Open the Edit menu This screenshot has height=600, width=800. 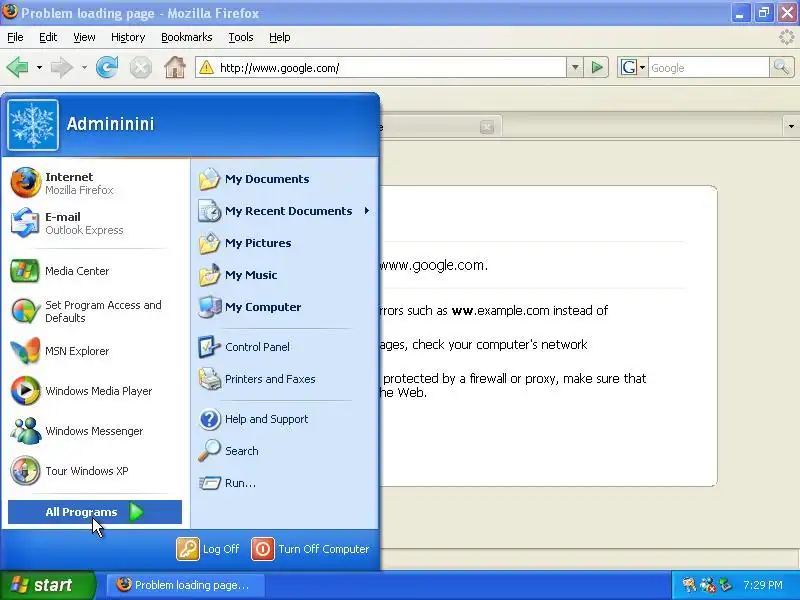(x=48, y=37)
